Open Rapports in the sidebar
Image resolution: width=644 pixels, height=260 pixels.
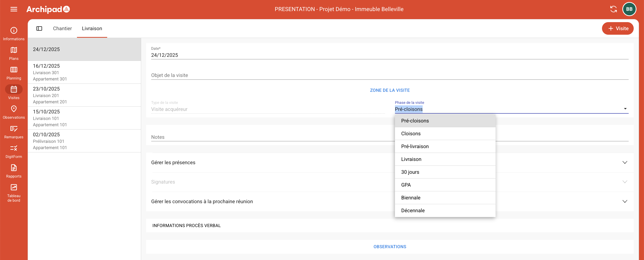click(x=14, y=171)
